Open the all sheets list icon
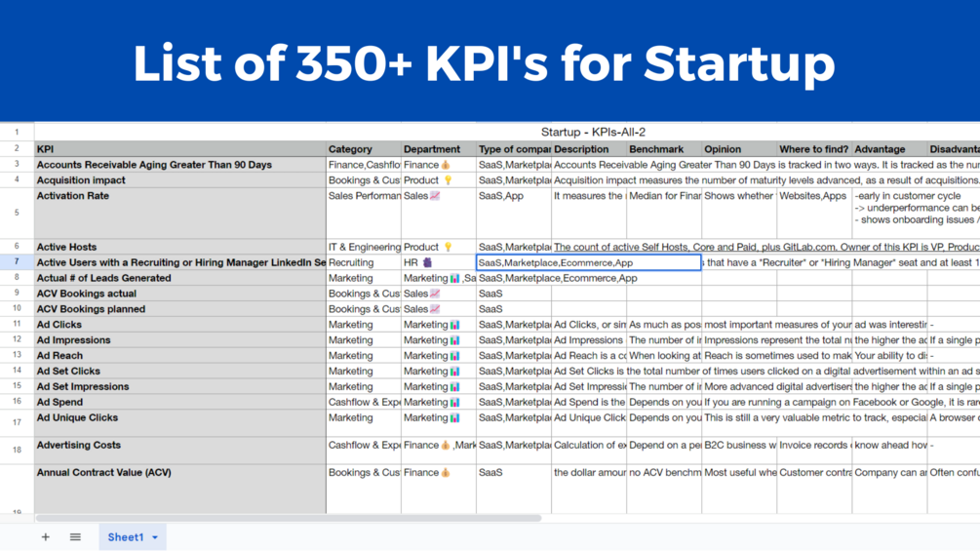 [x=76, y=536]
